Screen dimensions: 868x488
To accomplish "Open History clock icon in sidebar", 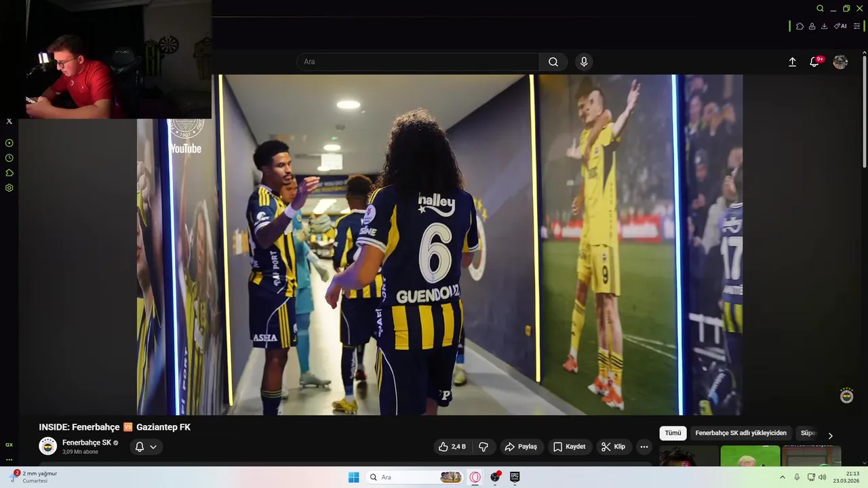I will pos(9,158).
